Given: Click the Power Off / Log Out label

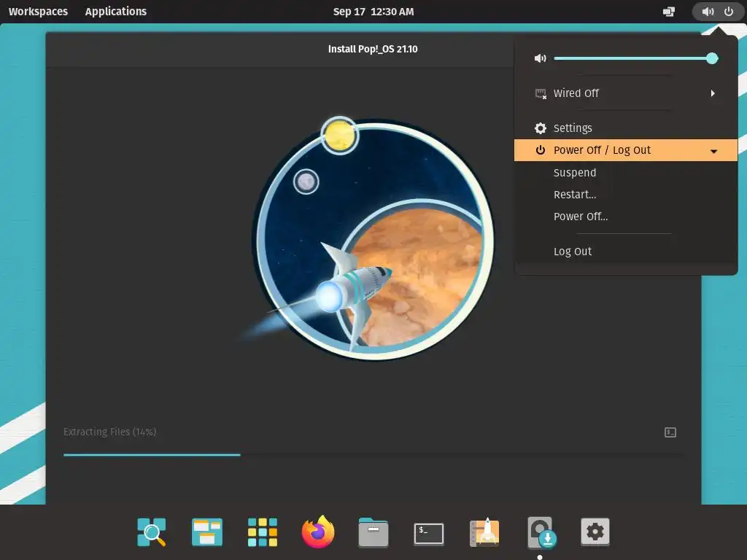Looking at the screenshot, I should click(602, 150).
